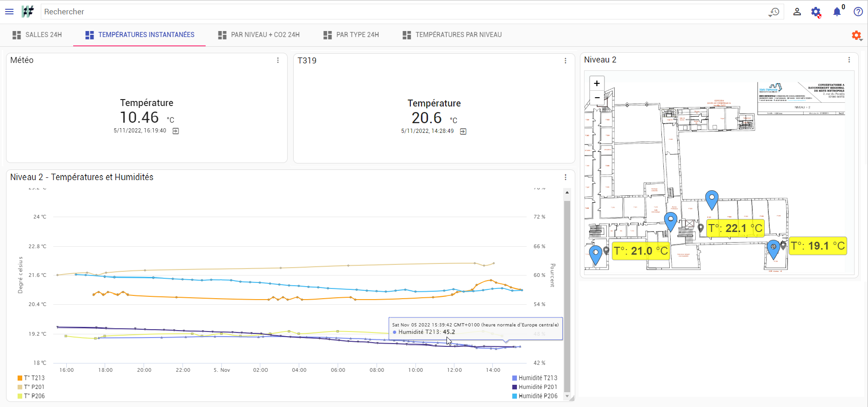This screenshot has width=868, height=407.
Task: Click the Météo temperature value 10.46
Action: 139,118
